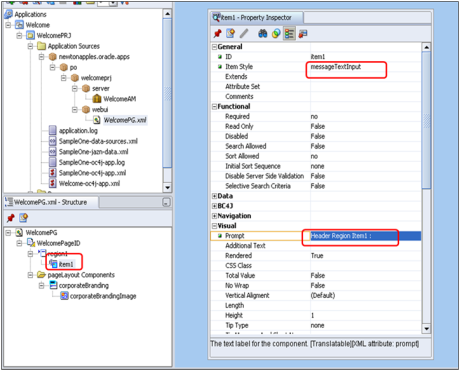Click the corporateBranding node icon
Image resolution: width=460 pixels, height=371 pixels.
pyautogui.click(x=53, y=285)
